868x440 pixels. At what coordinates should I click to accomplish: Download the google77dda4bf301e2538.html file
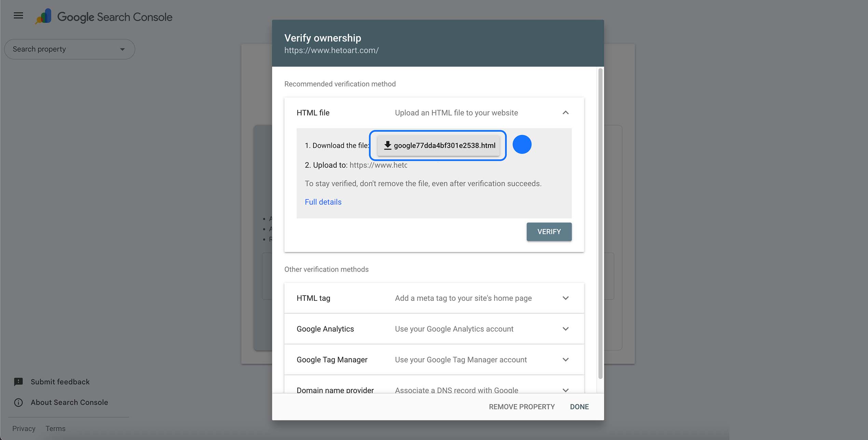pyautogui.click(x=438, y=145)
